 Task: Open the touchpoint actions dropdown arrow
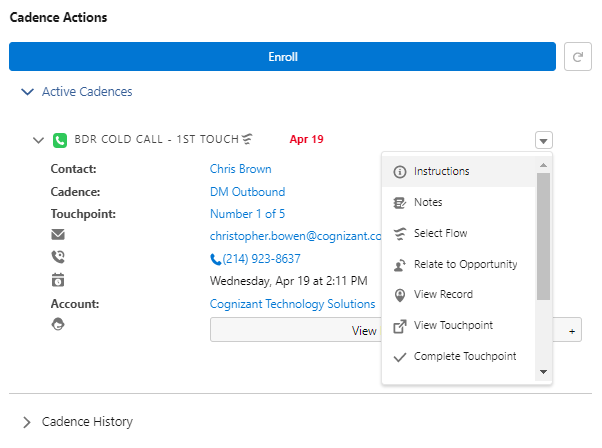point(543,140)
